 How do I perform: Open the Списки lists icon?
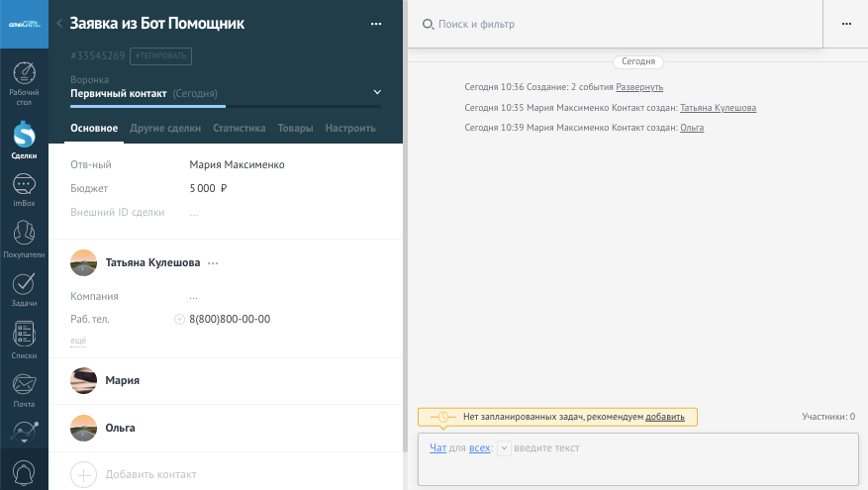[24, 340]
